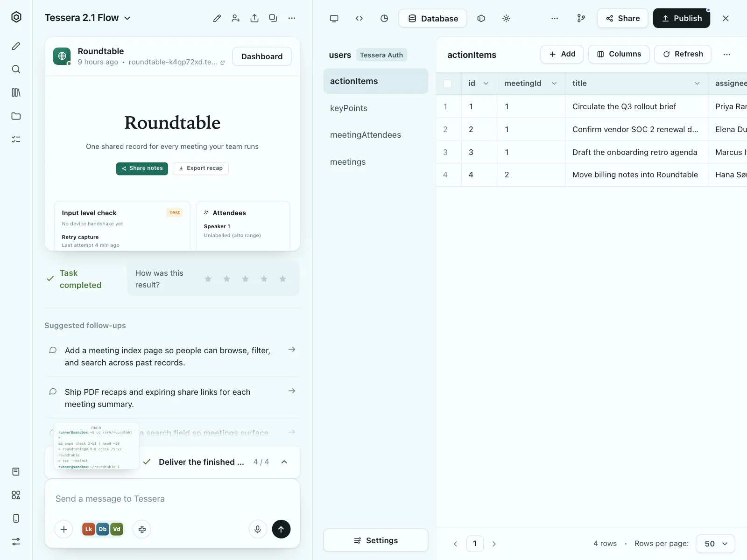
Task: Focus the Send a message to Tessera field
Action: (172, 499)
